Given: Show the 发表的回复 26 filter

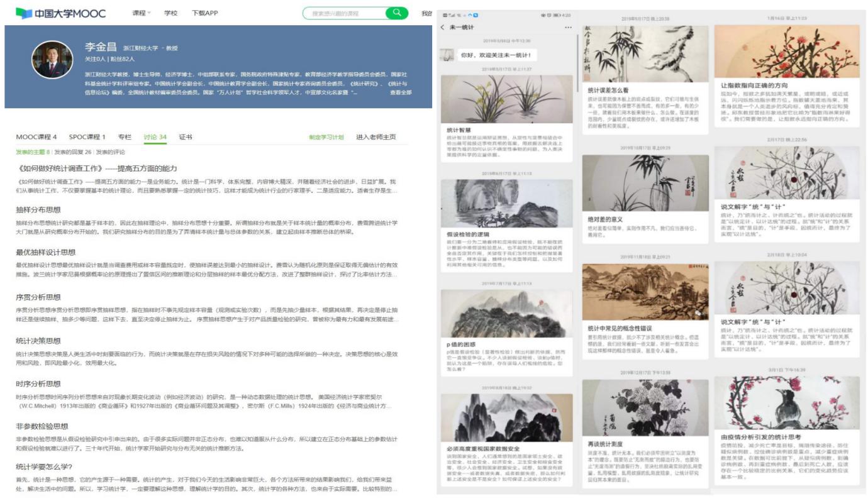Looking at the screenshot, I should [73, 152].
